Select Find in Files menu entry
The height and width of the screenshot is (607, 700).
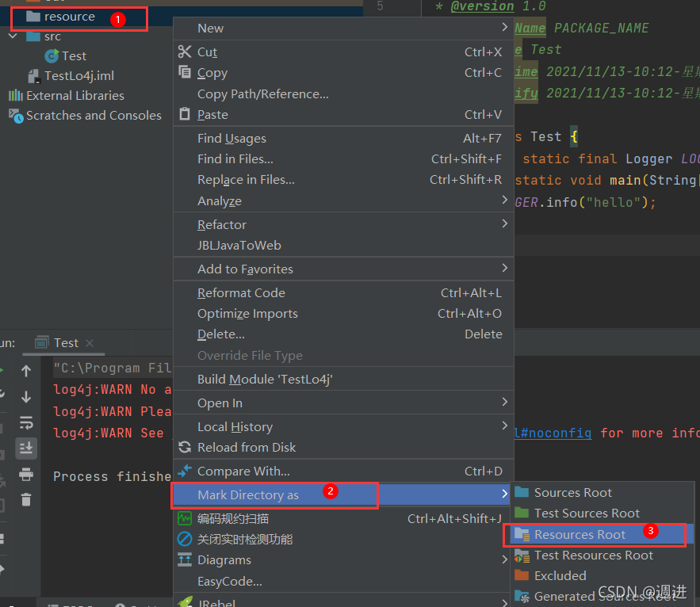coord(343,159)
